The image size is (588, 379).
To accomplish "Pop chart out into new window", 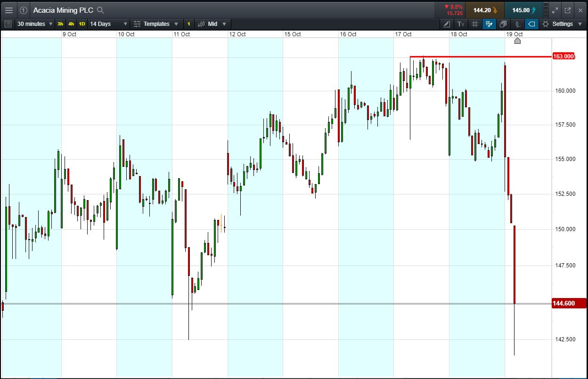I will [x=568, y=10].
